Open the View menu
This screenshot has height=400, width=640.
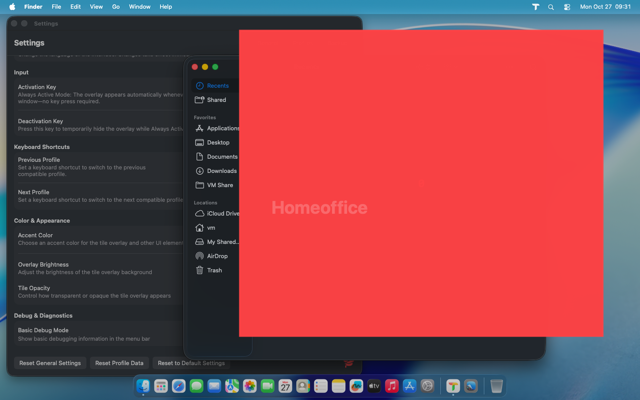[96, 7]
